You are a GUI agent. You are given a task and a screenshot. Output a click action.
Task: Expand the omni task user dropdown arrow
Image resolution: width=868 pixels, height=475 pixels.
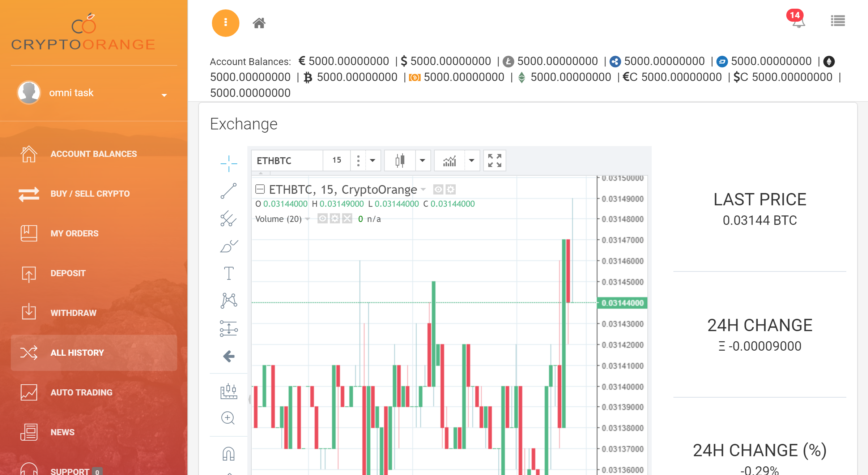click(164, 95)
